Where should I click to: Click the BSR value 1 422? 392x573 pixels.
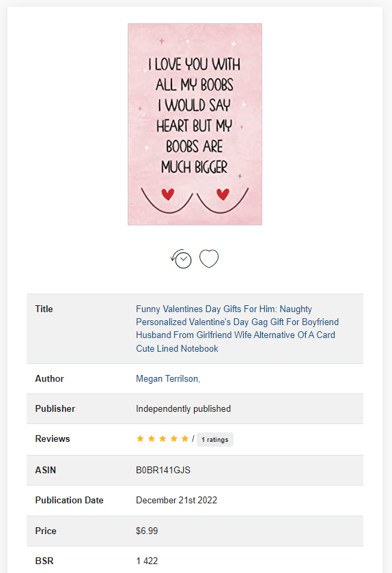(147, 561)
